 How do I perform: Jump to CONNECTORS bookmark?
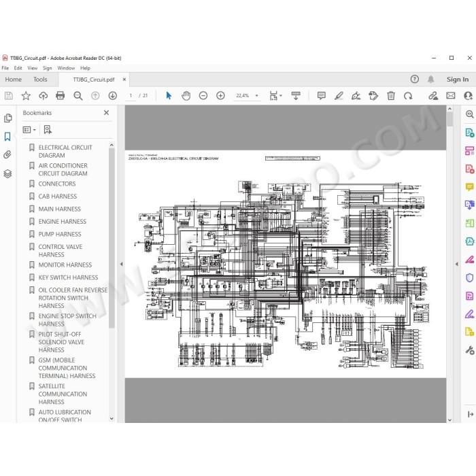tap(57, 184)
